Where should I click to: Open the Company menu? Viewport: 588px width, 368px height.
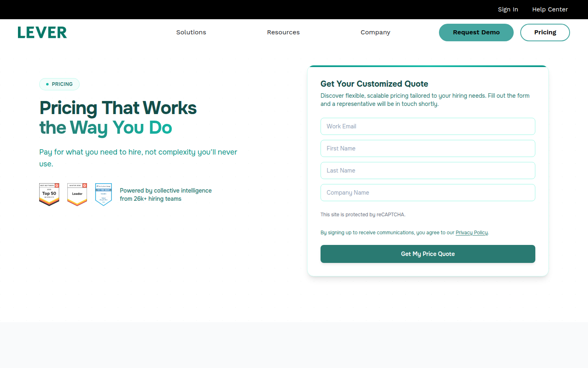tap(375, 32)
